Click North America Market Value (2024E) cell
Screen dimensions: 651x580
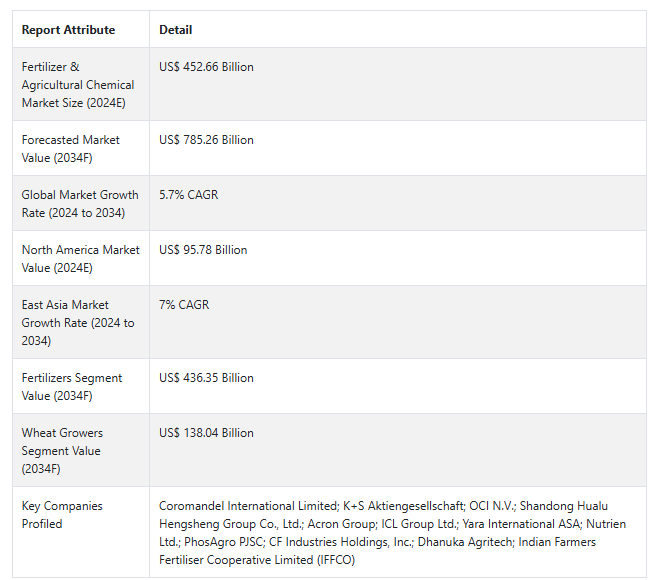pos(81,259)
